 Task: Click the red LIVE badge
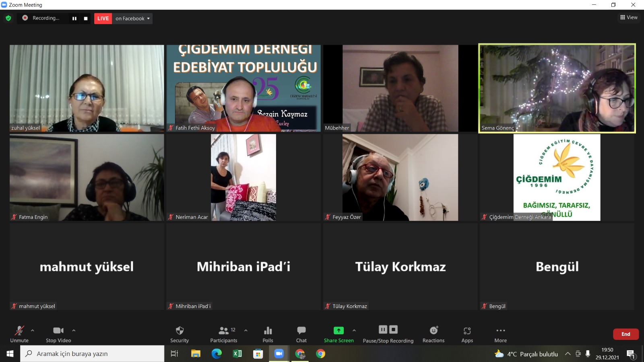pos(103,19)
